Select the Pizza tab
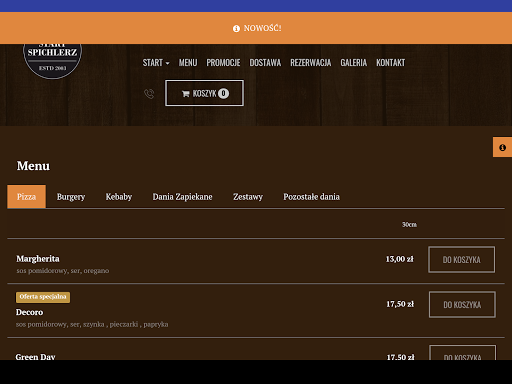The height and width of the screenshot is (384, 512). (26, 197)
